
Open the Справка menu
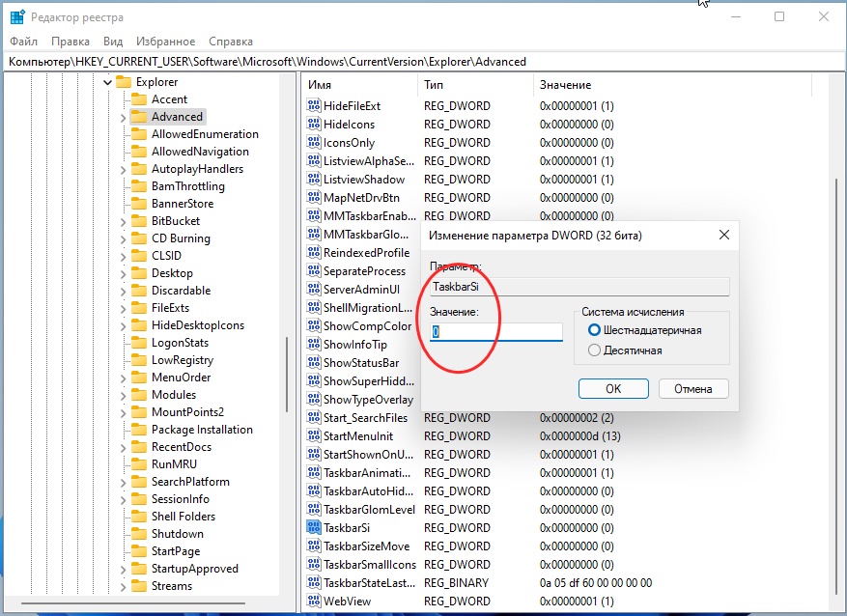pos(231,41)
